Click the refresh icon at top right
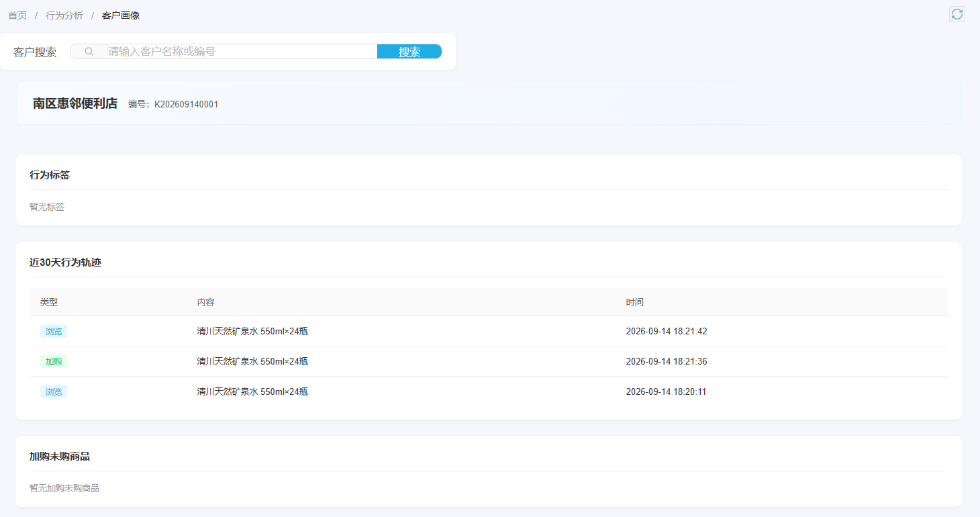This screenshot has width=980, height=517. [x=957, y=14]
